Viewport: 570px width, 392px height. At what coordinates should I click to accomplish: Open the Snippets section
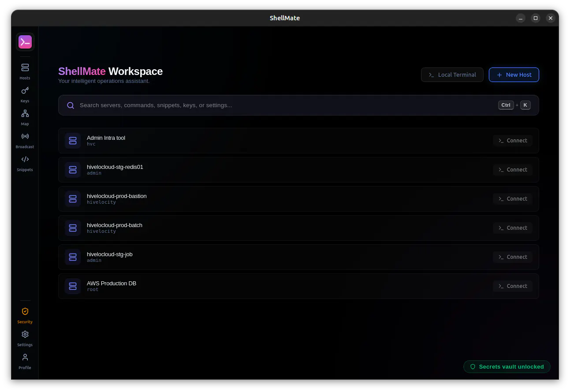(25, 163)
